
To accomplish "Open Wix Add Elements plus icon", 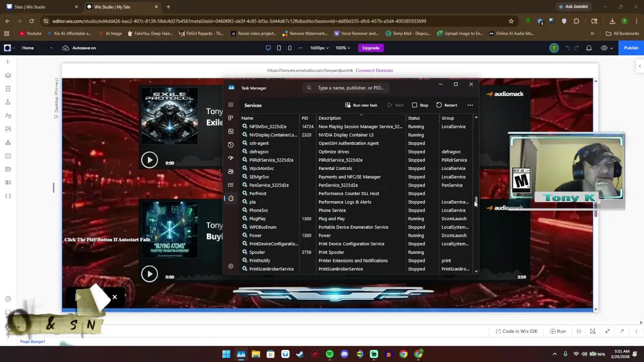I will (x=8, y=62).
